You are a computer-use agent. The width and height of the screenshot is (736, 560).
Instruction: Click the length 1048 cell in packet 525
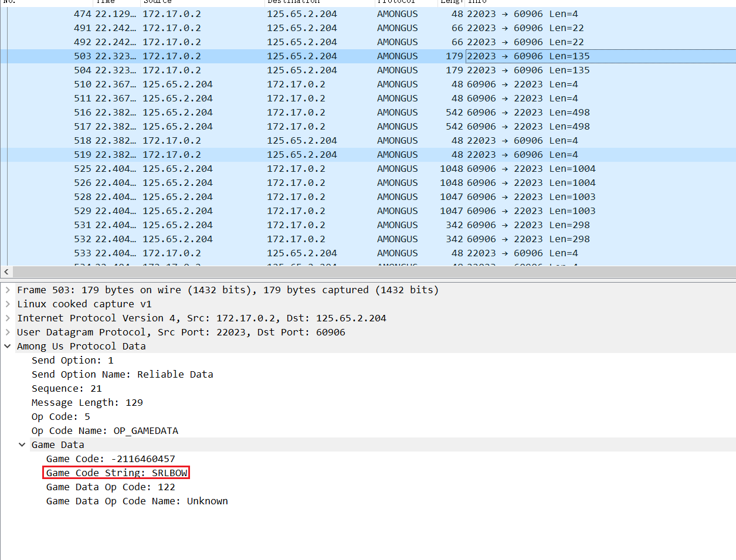point(452,169)
